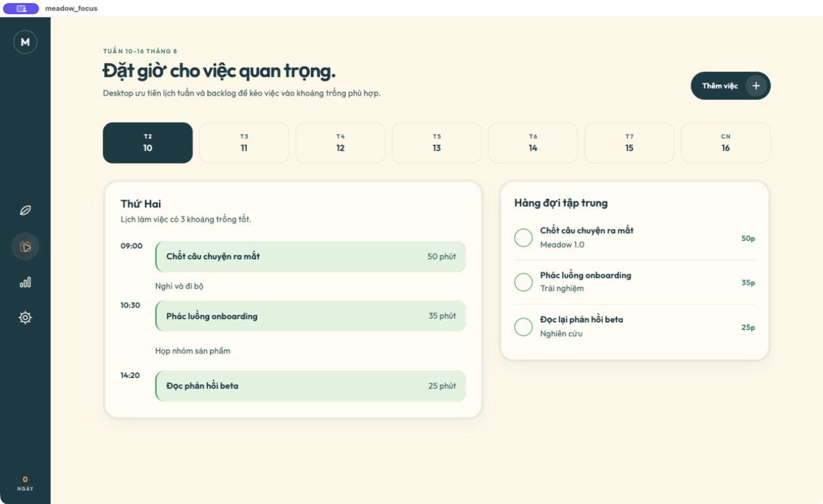Open settings via the gear icon

tap(25, 318)
